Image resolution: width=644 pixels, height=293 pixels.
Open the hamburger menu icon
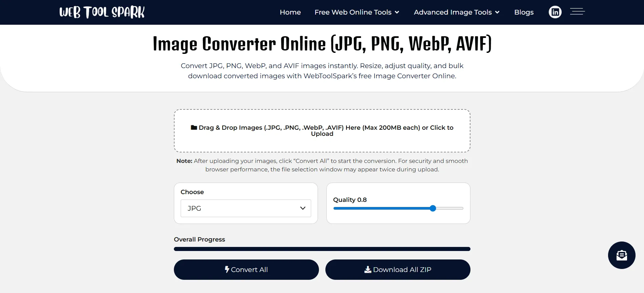tap(577, 12)
